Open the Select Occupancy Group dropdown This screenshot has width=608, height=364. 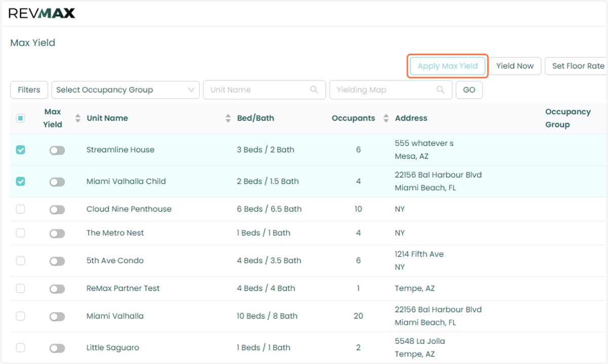tap(126, 90)
